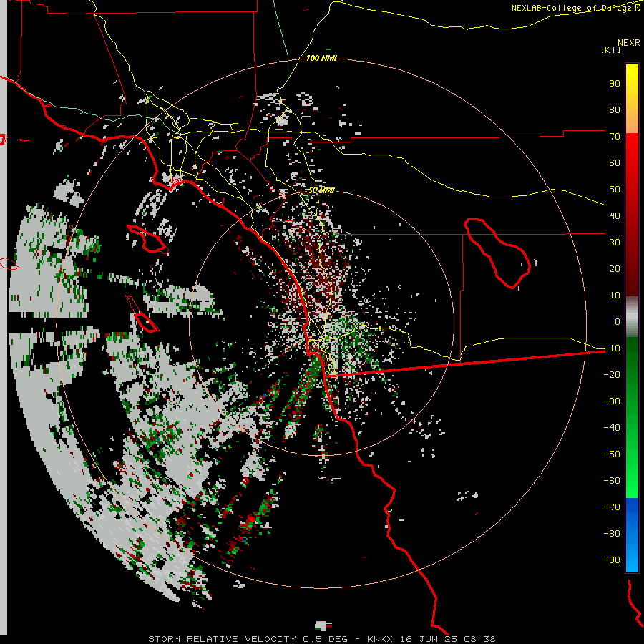This screenshot has height=644, width=644.
Task: Click the green inbound segment of color bar
Action: click(x=632, y=418)
